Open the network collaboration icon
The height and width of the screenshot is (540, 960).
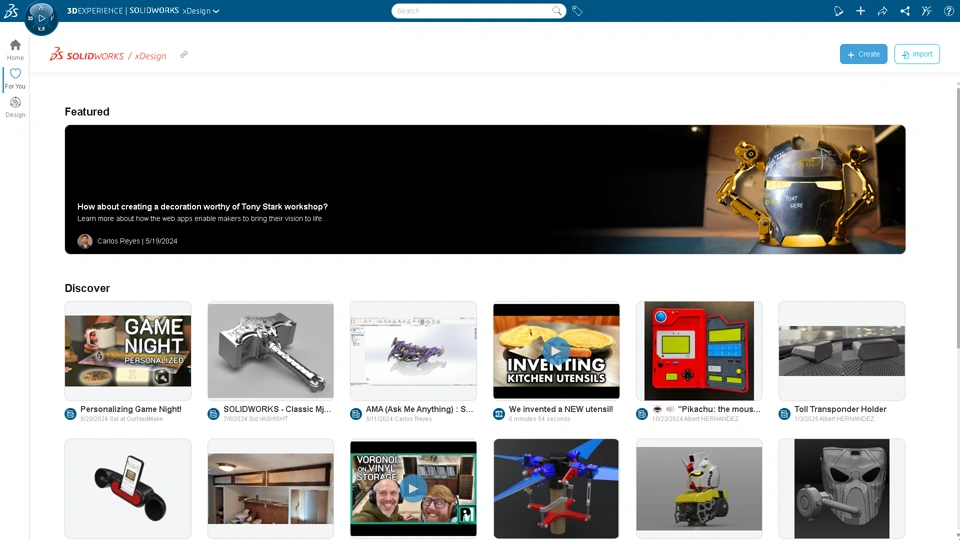(x=904, y=11)
